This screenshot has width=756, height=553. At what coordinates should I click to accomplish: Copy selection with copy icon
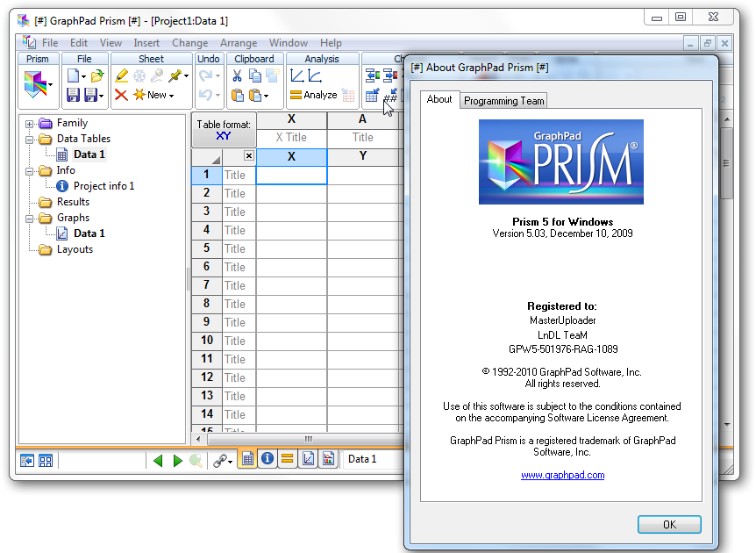(x=255, y=75)
